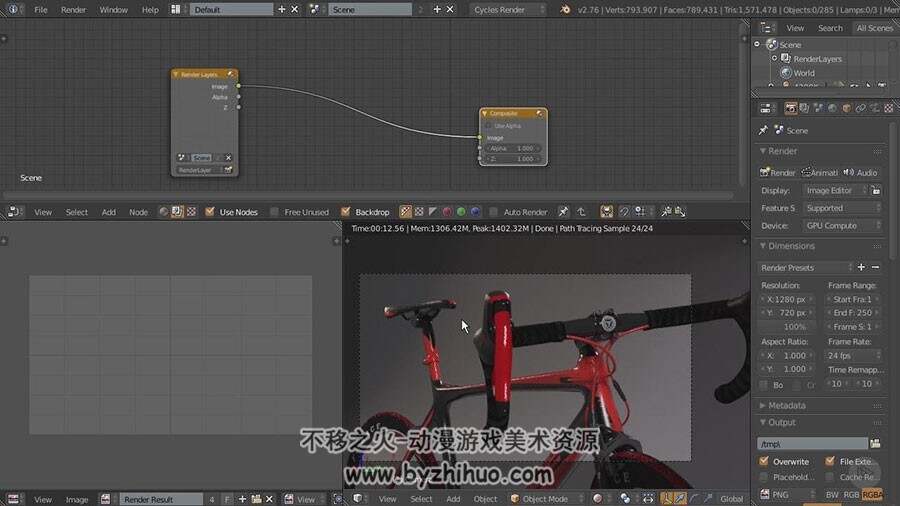
Task: Open the Display Image Editor dropdown
Action: tap(836, 190)
